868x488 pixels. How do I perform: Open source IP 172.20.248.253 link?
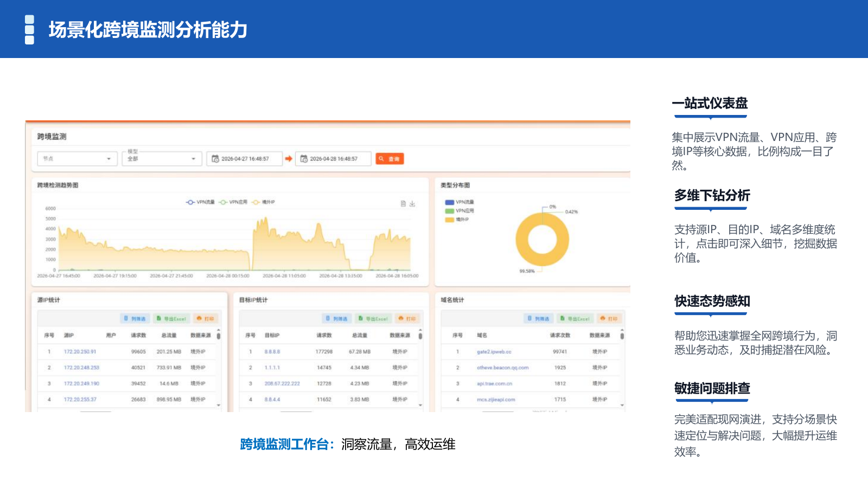tap(81, 368)
